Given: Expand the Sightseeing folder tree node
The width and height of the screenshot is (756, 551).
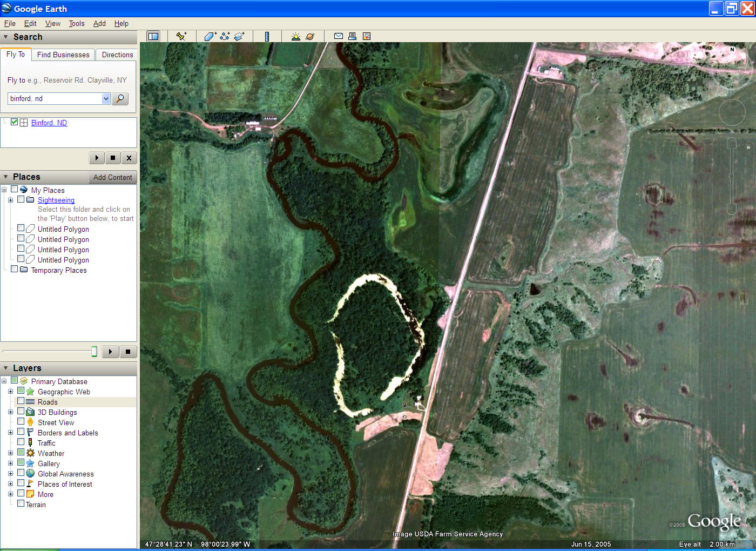Looking at the screenshot, I should click(x=10, y=200).
